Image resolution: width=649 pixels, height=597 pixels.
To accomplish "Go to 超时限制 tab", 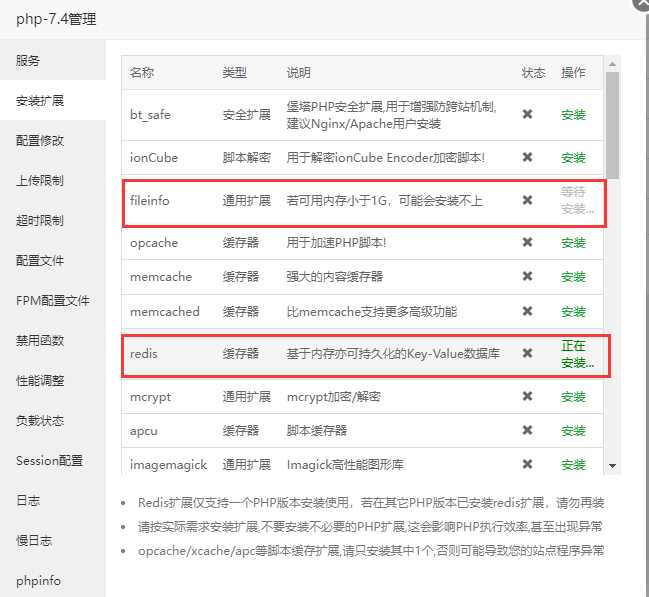I will 53,220.
